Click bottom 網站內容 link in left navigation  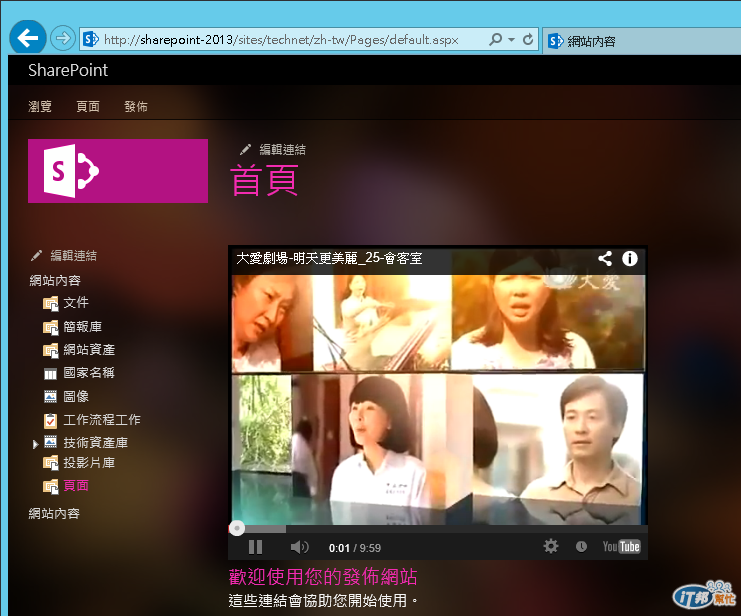(54, 513)
